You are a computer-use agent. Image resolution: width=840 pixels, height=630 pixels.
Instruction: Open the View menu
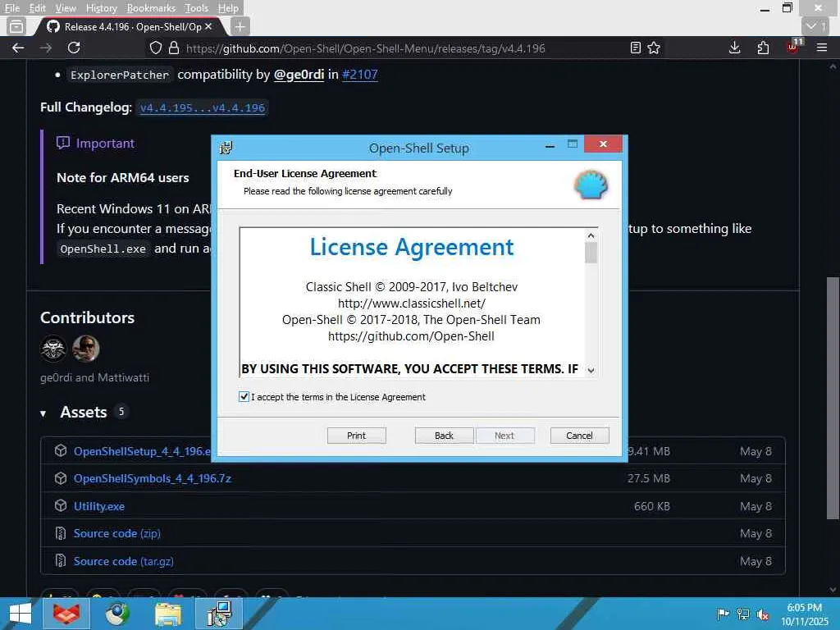(x=66, y=8)
